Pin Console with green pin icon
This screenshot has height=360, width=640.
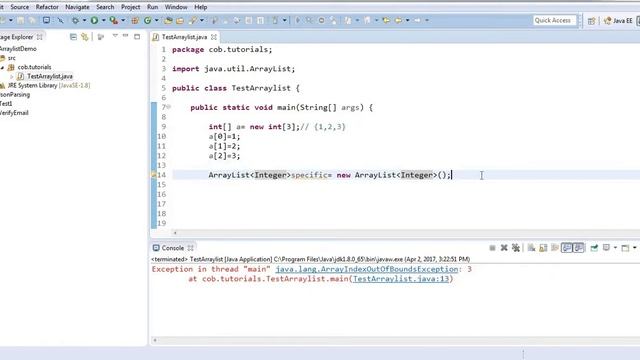click(594, 248)
